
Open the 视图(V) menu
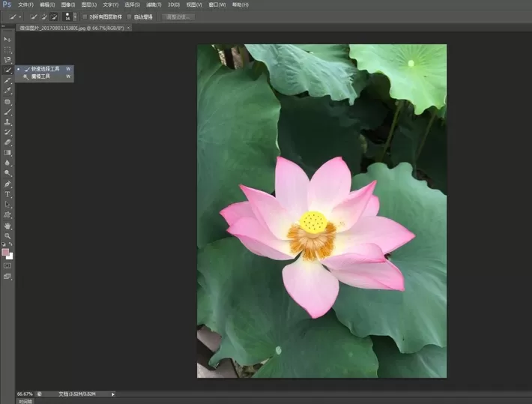coord(194,4)
